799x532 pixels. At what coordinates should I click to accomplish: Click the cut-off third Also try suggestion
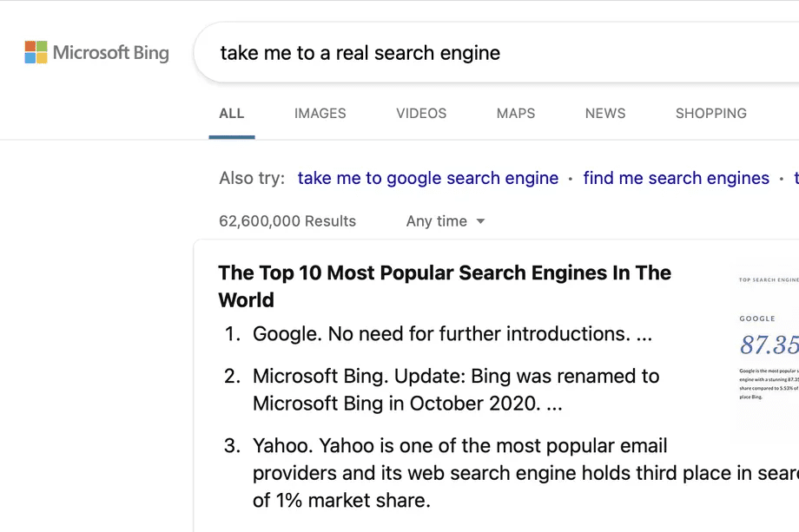(795, 178)
